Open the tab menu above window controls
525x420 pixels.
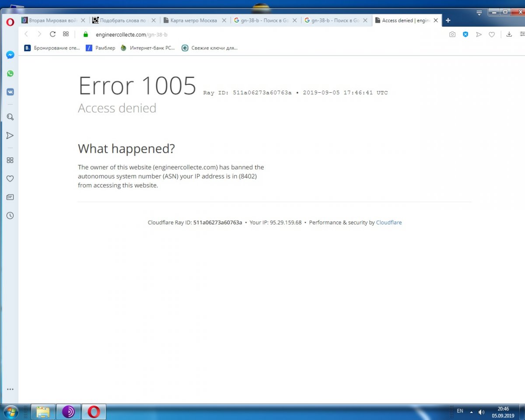click(x=479, y=13)
